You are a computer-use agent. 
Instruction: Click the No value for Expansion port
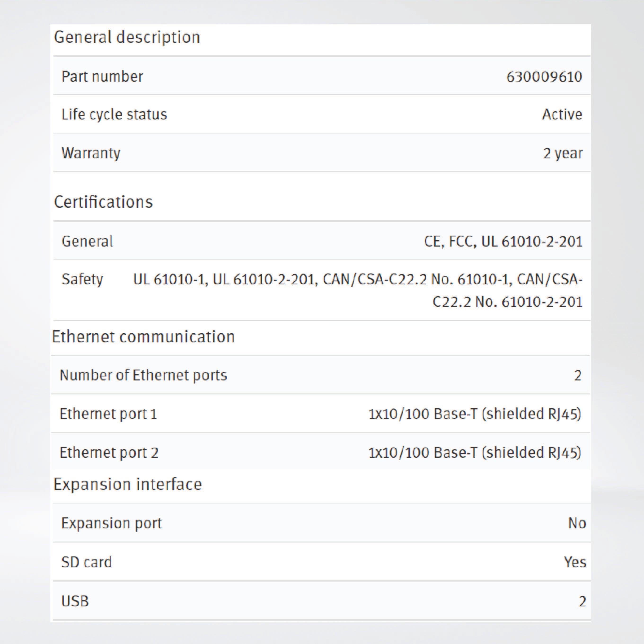pyautogui.click(x=577, y=523)
